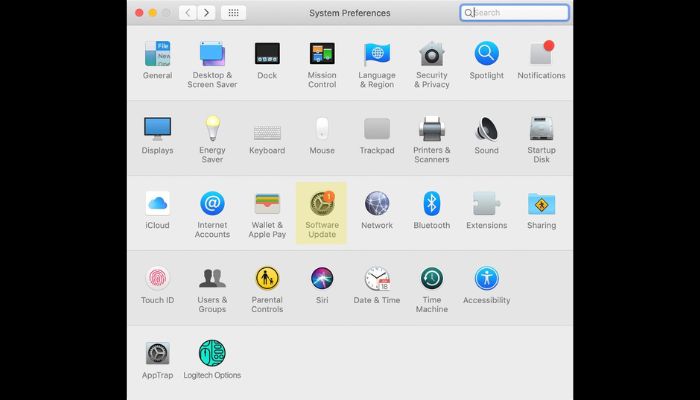The height and width of the screenshot is (400, 700).
Task: Click the forward navigation arrow
Action: pos(206,13)
